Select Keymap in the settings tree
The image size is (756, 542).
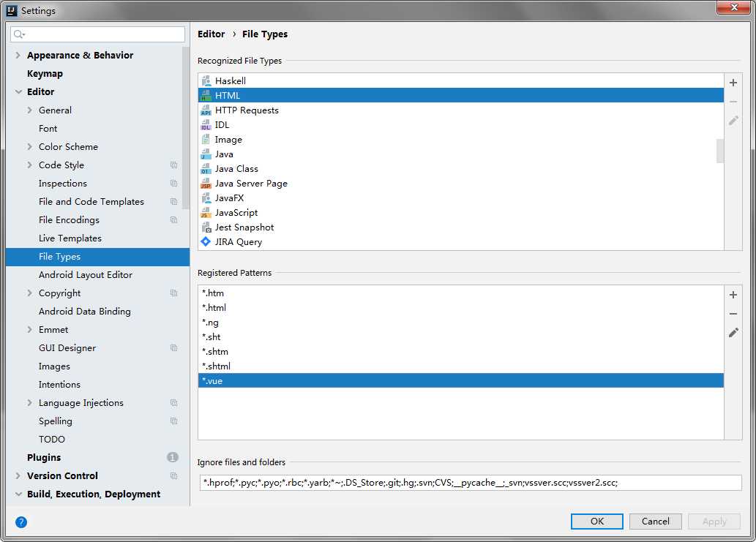[x=45, y=74]
